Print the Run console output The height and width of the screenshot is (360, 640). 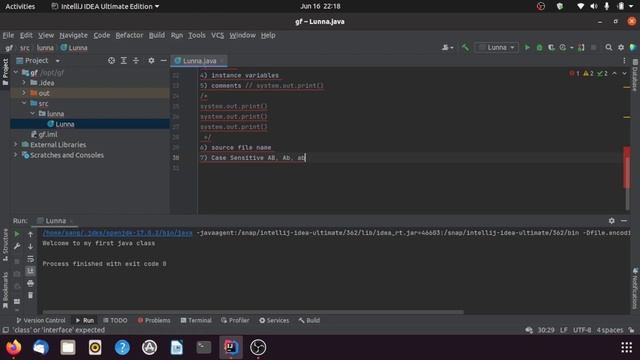(31, 283)
